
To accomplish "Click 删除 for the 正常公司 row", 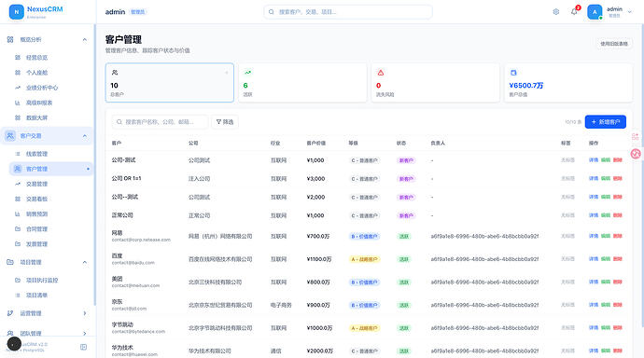I will pyautogui.click(x=618, y=215).
